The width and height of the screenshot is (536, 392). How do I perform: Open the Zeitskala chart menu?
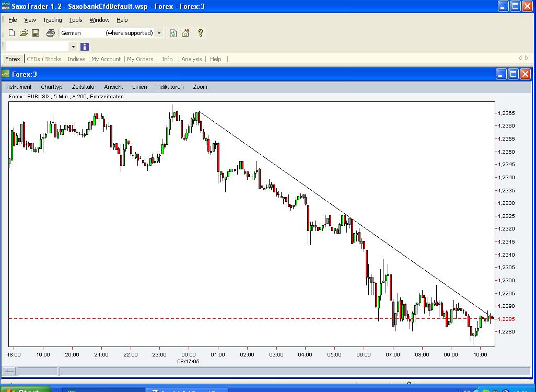(83, 87)
